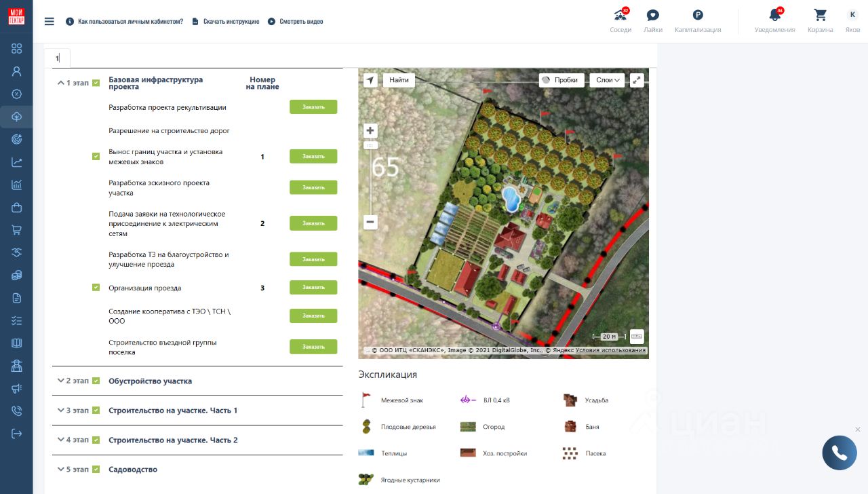868x494 pixels.
Task: Open the document sidebar icon
Action: (x=17, y=298)
